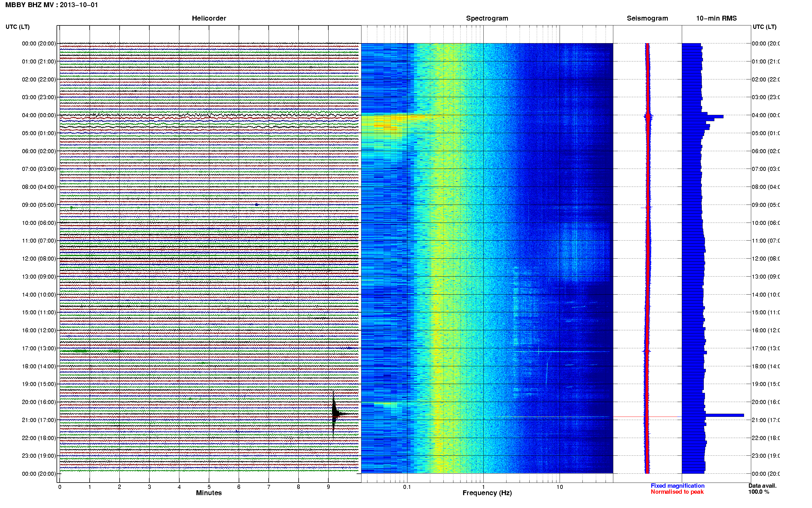Click the 'Data avail.' label

coord(762,486)
